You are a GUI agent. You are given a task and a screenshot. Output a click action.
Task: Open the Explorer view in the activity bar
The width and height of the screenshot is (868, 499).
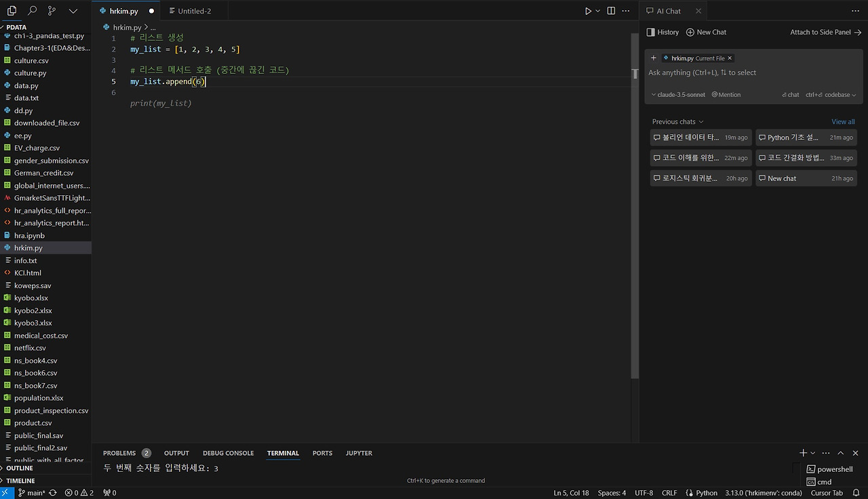point(12,11)
